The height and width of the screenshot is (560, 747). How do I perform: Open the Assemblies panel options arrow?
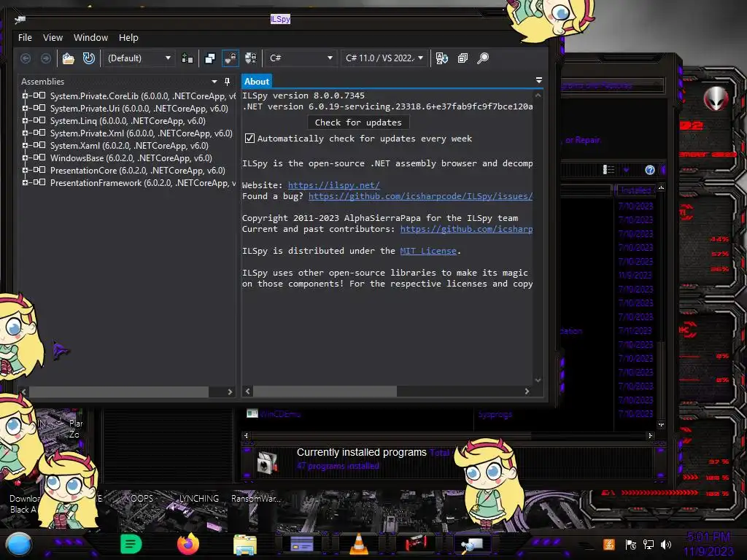(x=214, y=82)
